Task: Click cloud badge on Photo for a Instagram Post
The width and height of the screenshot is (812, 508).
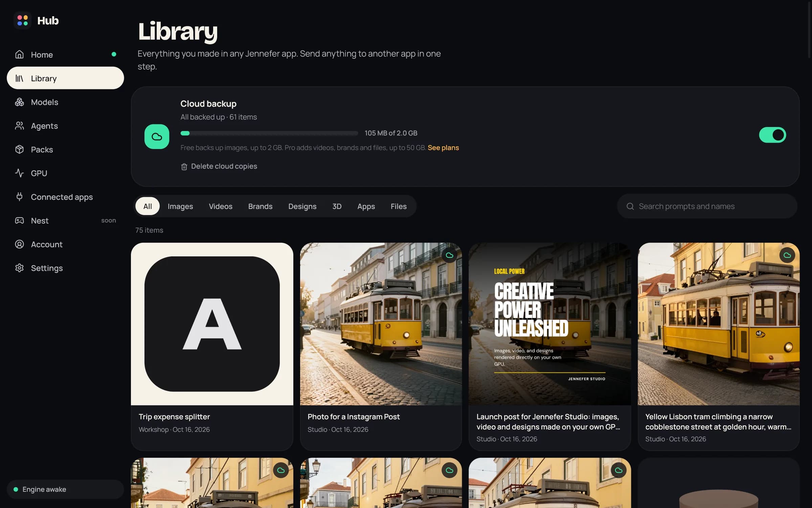Action: (x=449, y=255)
